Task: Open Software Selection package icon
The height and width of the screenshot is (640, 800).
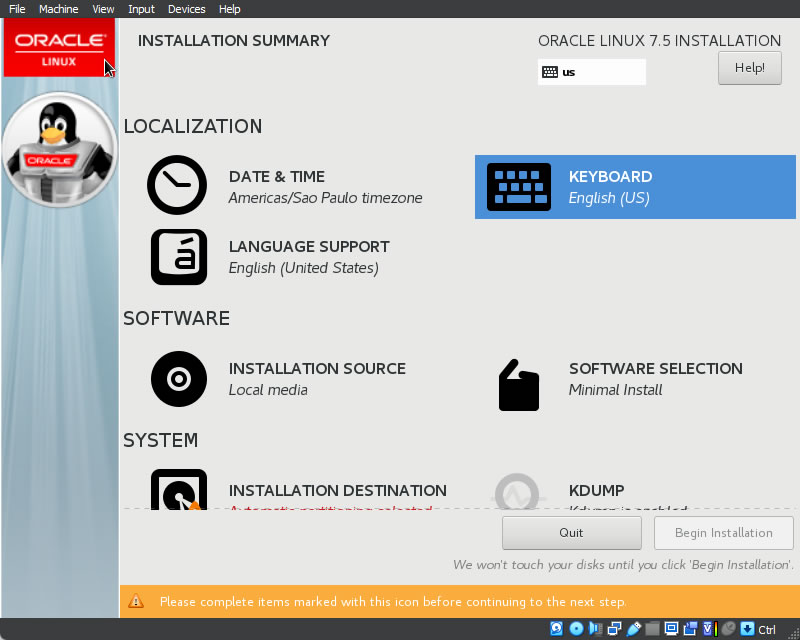Action: (518, 385)
